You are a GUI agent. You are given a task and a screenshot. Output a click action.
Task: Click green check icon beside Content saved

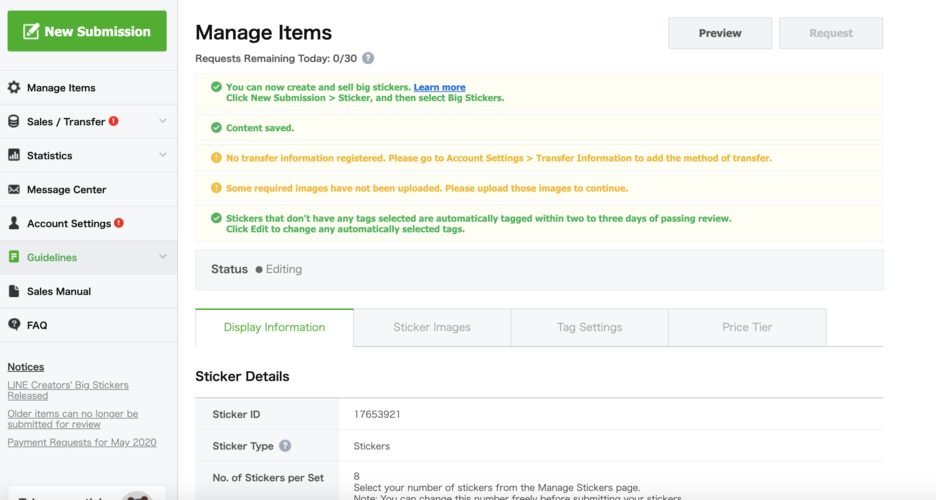coord(216,128)
